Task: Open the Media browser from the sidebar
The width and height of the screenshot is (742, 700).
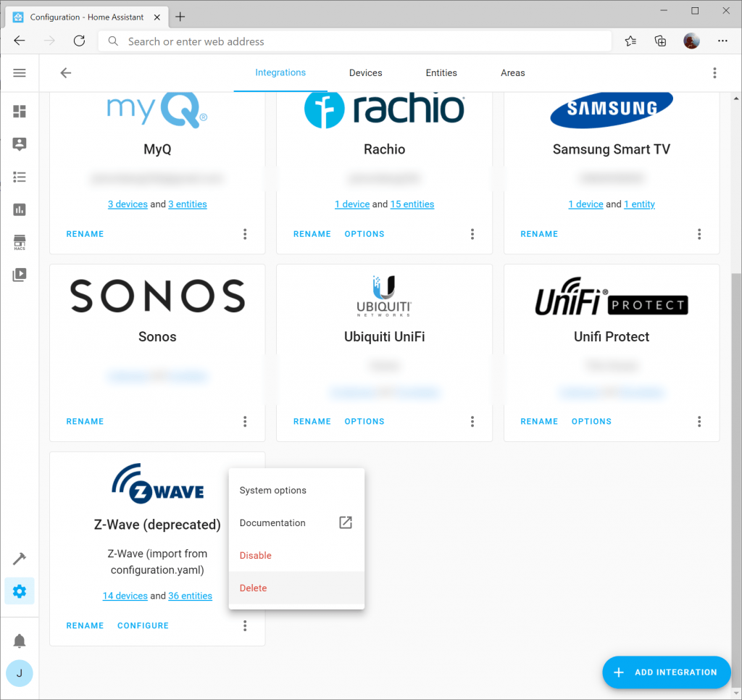Action: [x=20, y=275]
